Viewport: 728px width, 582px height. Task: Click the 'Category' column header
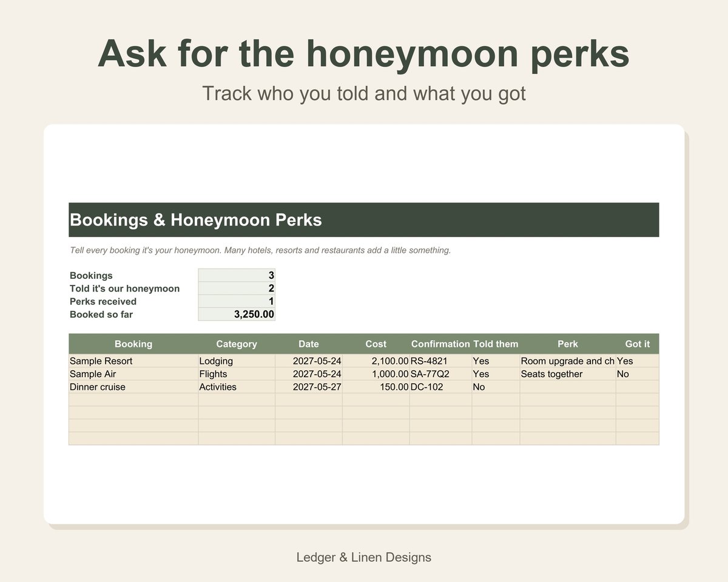237,344
